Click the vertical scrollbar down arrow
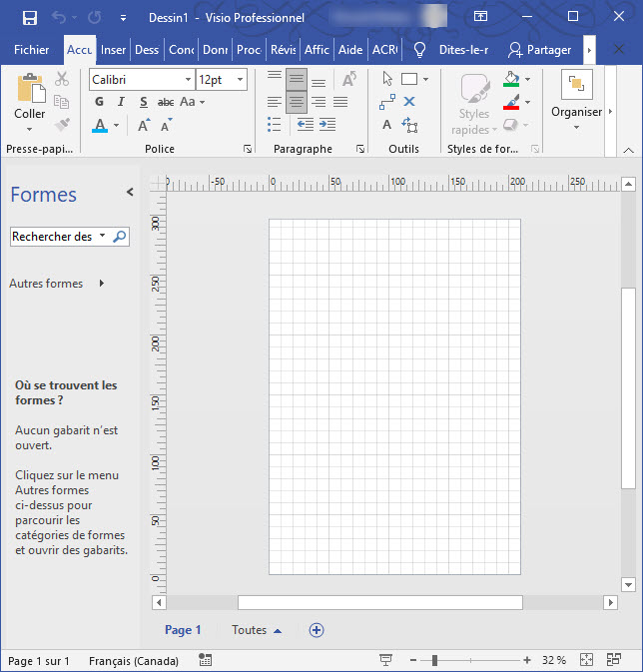Image resolution: width=643 pixels, height=672 pixels. coord(628,584)
